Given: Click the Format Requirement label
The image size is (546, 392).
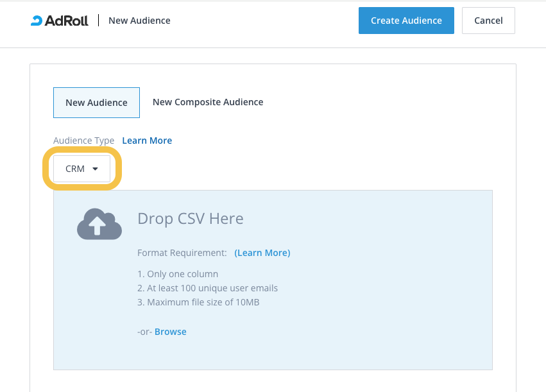Looking at the screenshot, I should click(x=182, y=253).
